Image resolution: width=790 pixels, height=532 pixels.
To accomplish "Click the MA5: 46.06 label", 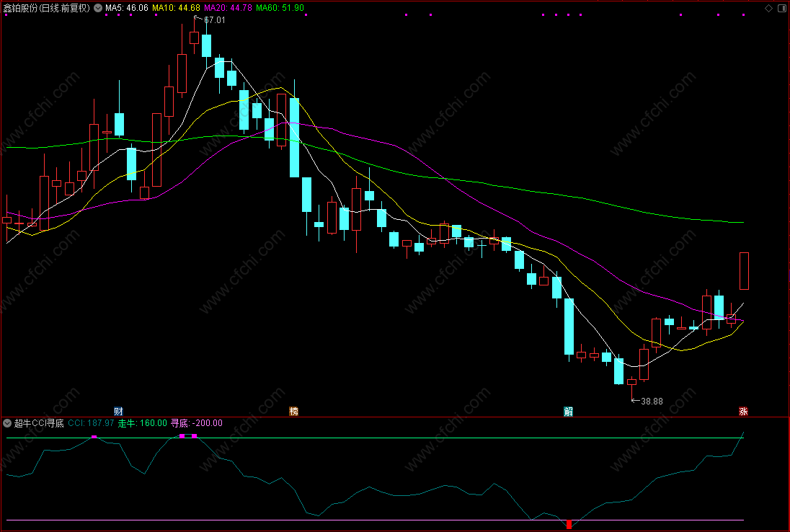I will [126, 8].
